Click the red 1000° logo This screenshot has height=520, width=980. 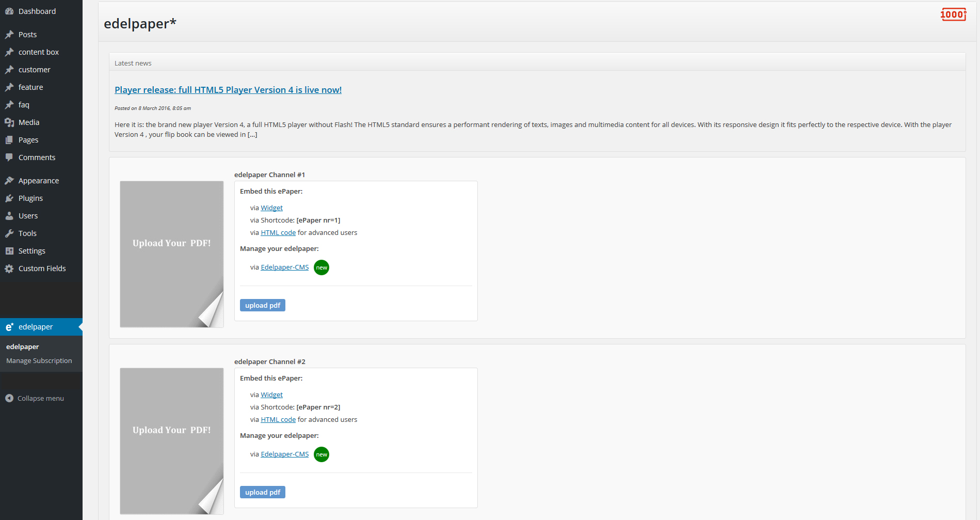(x=953, y=14)
